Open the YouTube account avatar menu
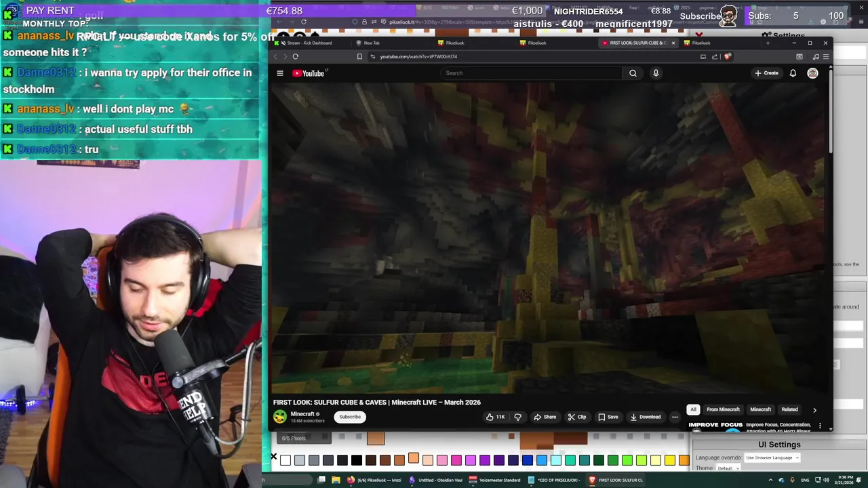868x488 pixels. 812,73
